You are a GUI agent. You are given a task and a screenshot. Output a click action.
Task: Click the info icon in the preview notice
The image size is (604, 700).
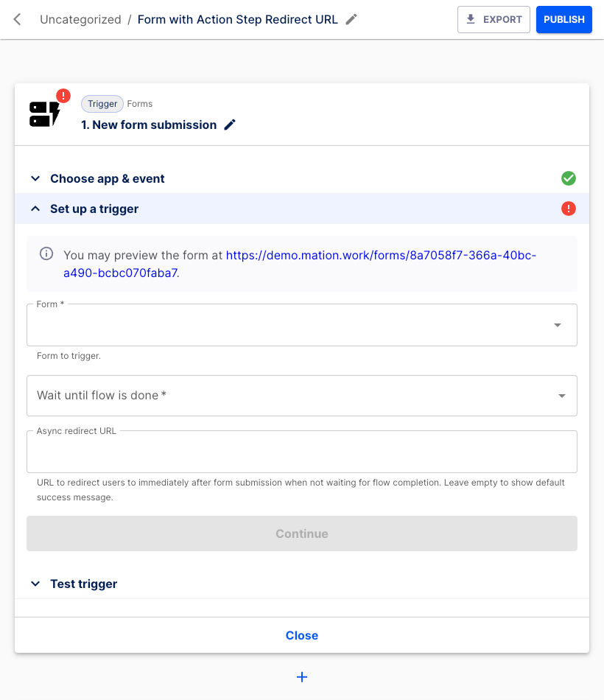click(46, 253)
